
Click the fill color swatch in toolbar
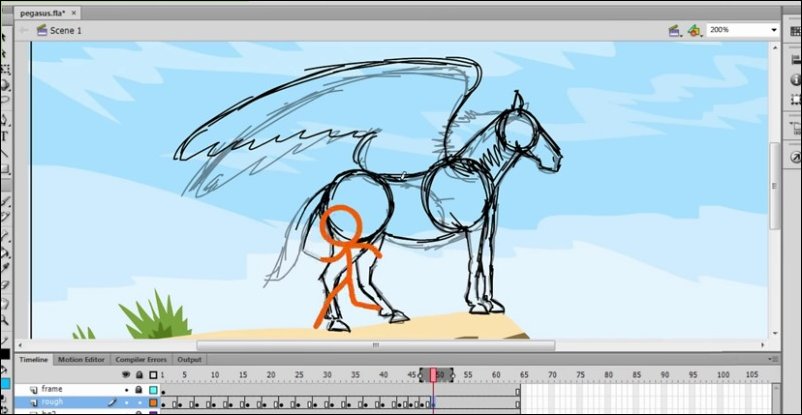click(5, 383)
